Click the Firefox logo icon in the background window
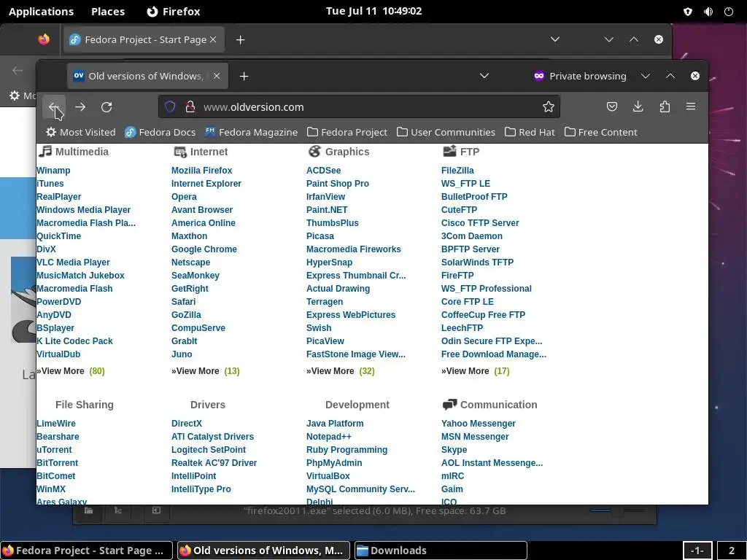 click(44, 39)
